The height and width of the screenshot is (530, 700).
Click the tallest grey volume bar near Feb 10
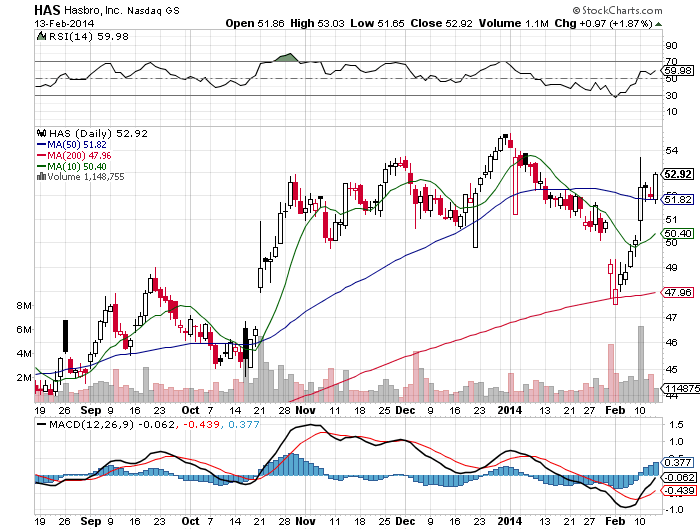click(641, 364)
